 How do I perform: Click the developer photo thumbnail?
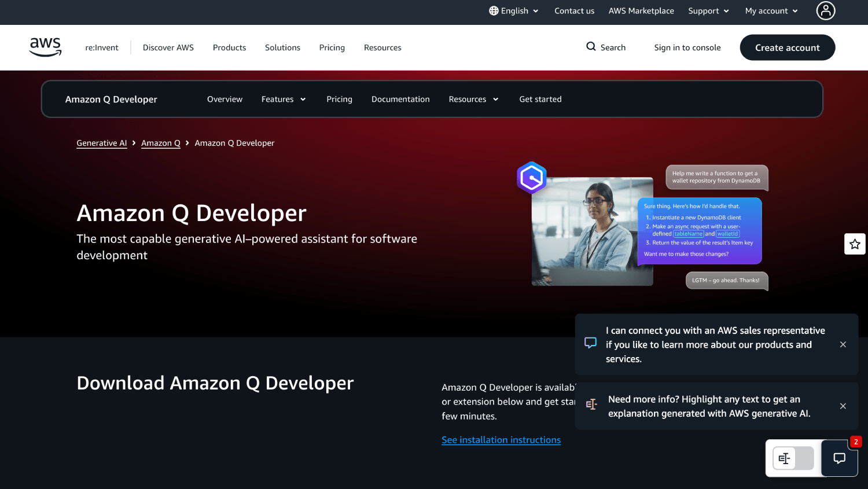tap(593, 231)
